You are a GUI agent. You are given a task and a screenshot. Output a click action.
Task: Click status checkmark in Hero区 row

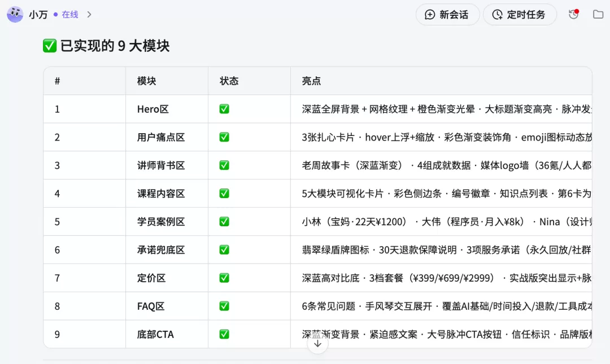click(x=224, y=109)
